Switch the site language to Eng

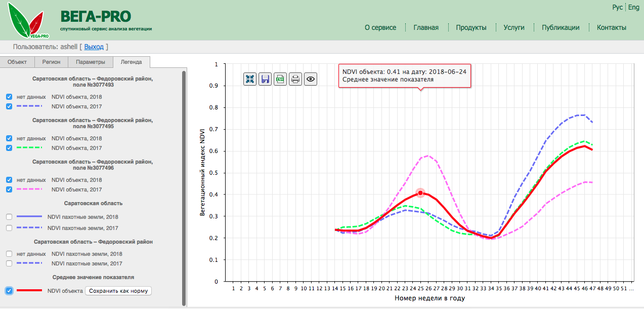click(x=634, y=7)
